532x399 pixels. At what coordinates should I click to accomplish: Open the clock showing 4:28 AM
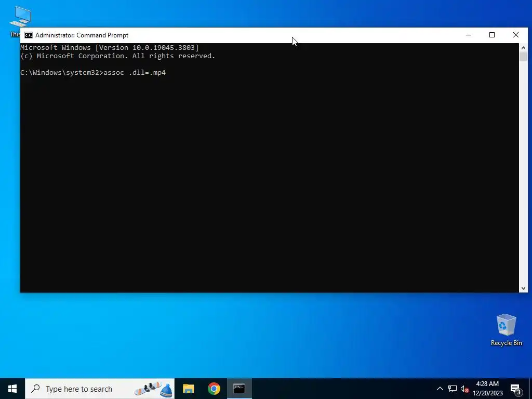[487, 389]
